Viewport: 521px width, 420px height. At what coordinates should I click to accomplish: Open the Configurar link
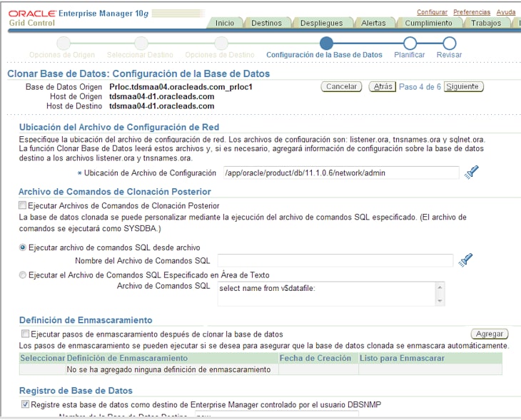click(432, 12)
